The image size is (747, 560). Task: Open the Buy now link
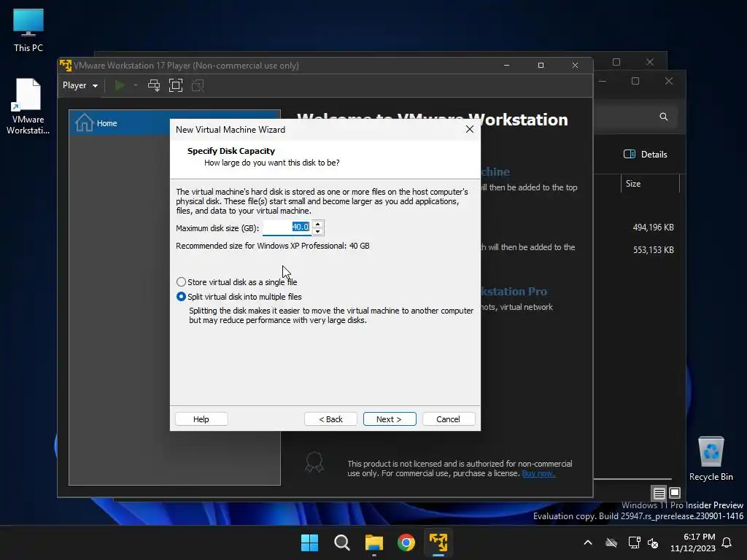[x=538, y=473]
